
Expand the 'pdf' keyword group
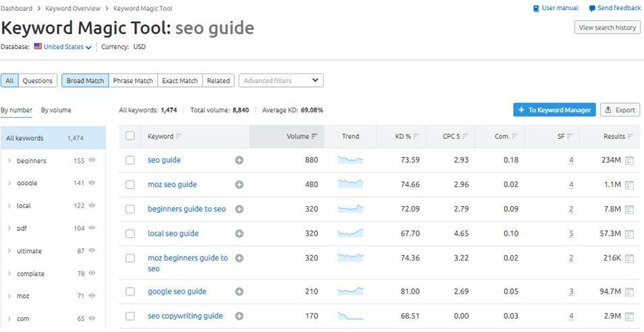[9, 228]
